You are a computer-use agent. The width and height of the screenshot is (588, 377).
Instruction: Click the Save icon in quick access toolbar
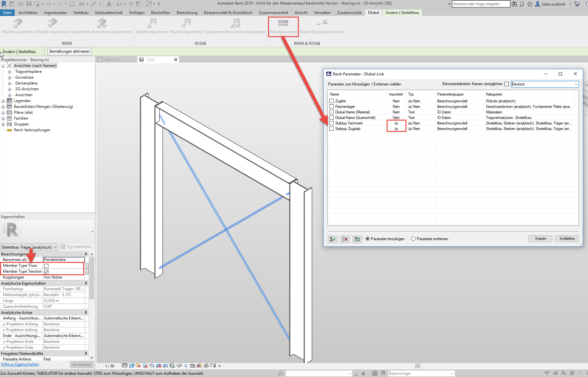29,4
